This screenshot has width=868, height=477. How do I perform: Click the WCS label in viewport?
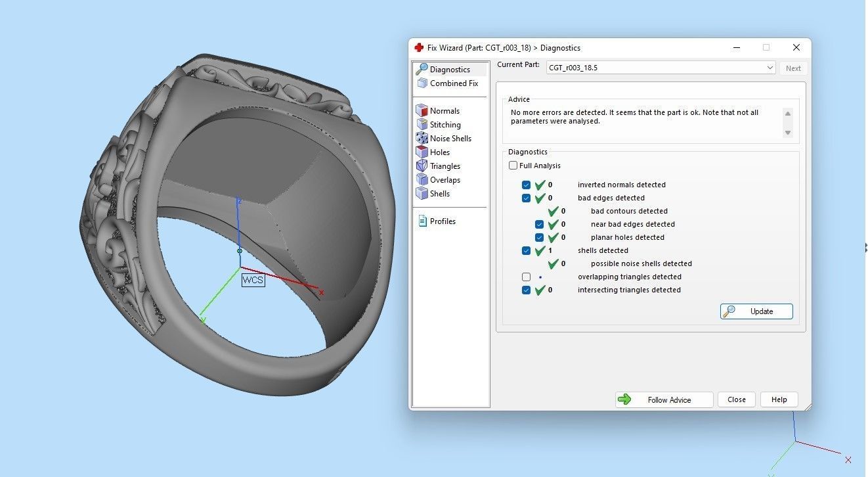(253, 280)
